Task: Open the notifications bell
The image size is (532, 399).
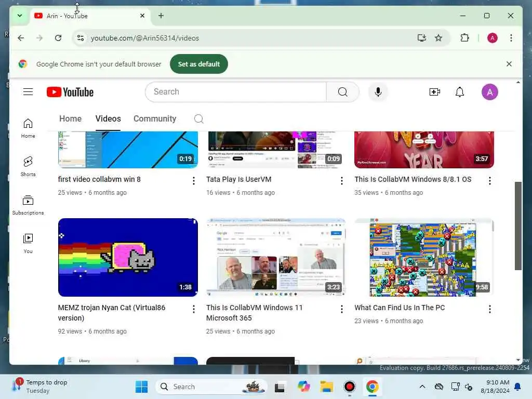Action: click(459, 92)
